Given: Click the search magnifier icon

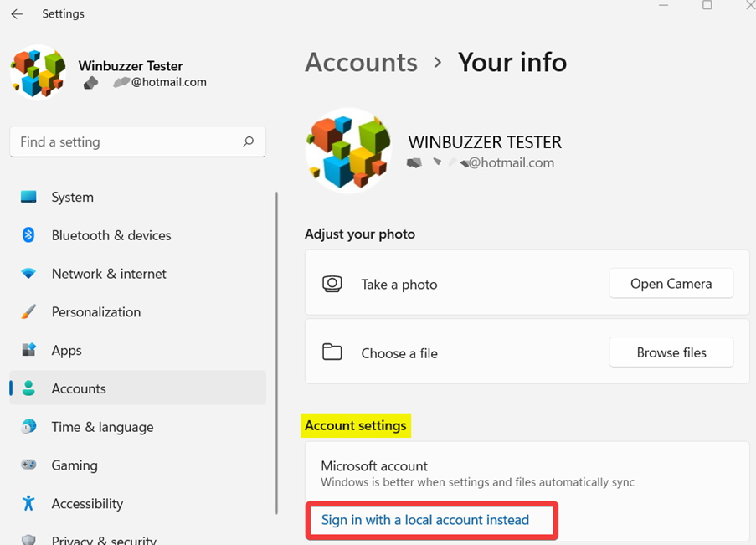Looking at the screenshot, I should pyautogui.click(x=249, y=141).
